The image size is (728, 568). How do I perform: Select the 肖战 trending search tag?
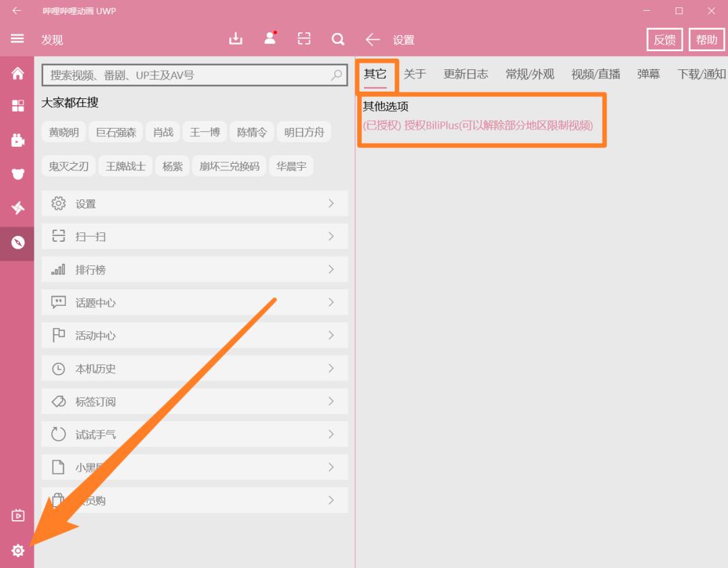(x=162, y=131)
